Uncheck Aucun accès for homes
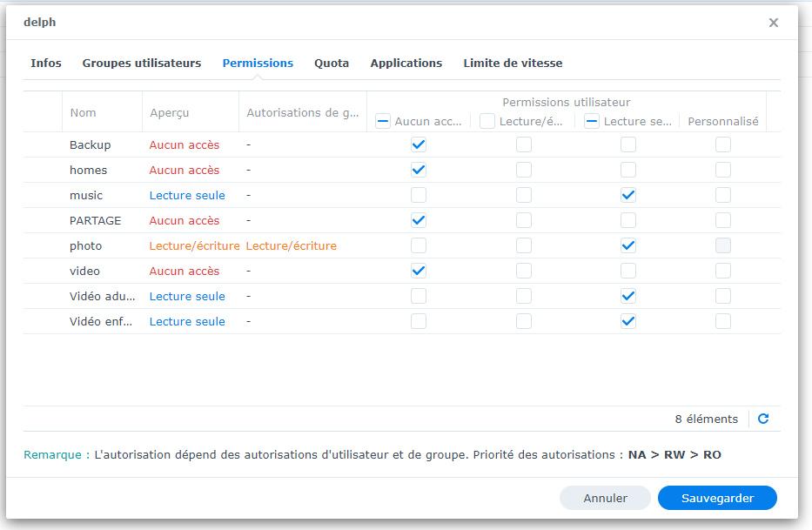This screenshot has height=530, width=812. click(419, 170)
